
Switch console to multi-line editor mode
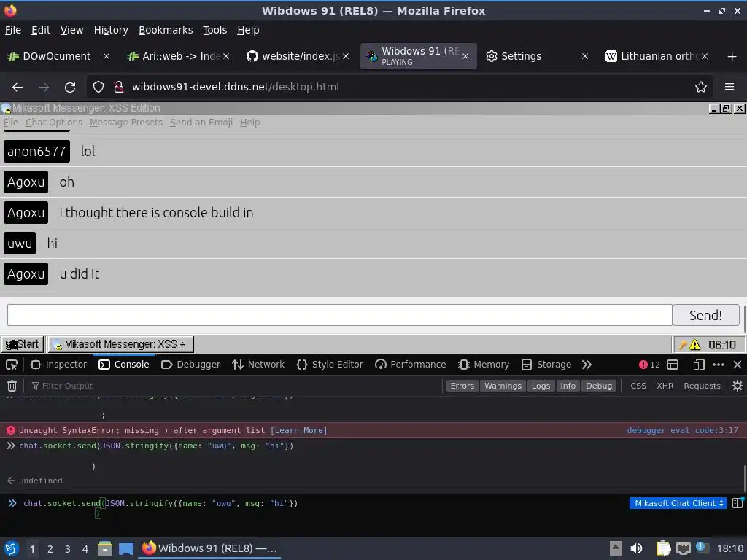(x=738, y=503)
